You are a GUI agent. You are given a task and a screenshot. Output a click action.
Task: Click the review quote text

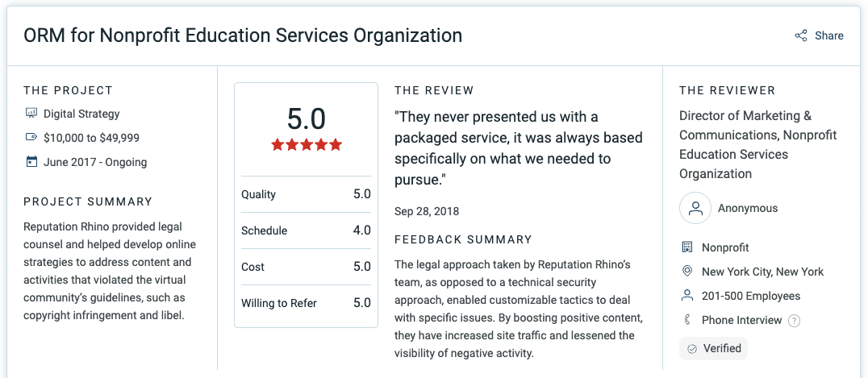coord(519,148)
